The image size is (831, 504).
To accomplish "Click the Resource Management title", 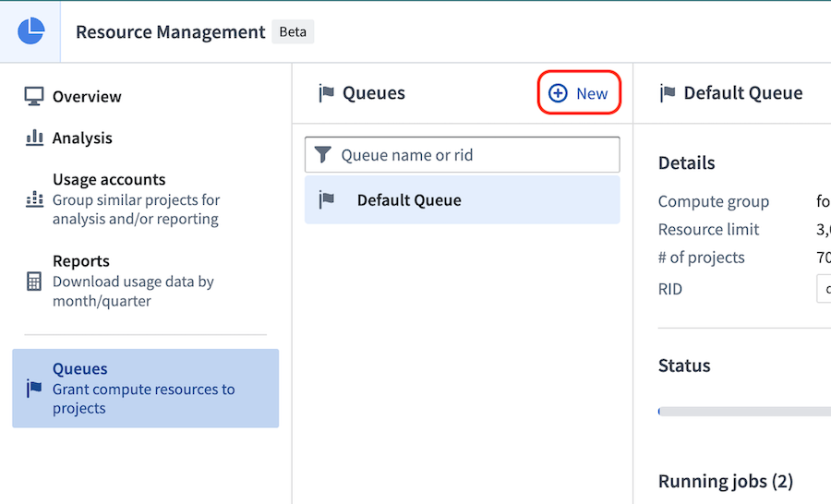I will click(x=170, y=31).
